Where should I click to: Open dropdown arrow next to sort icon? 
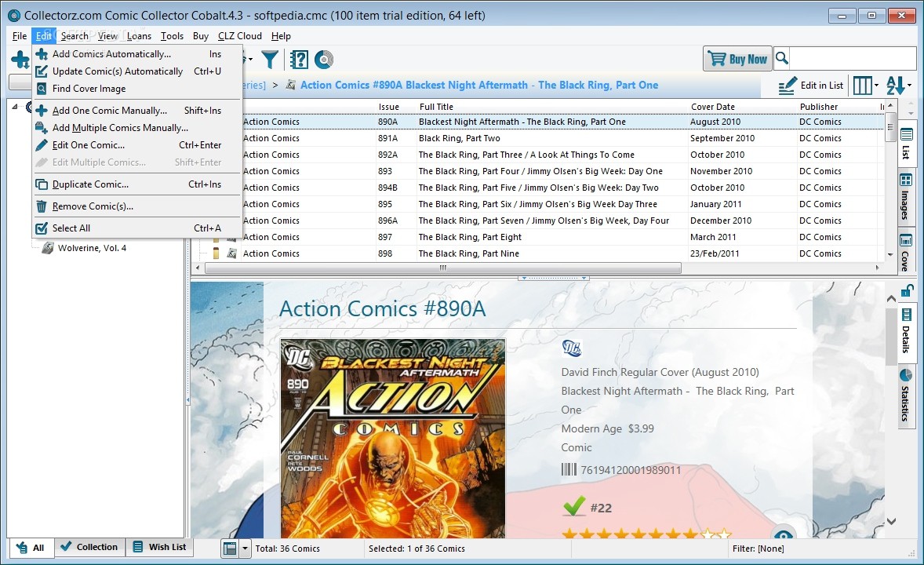[x=909, y=86]
